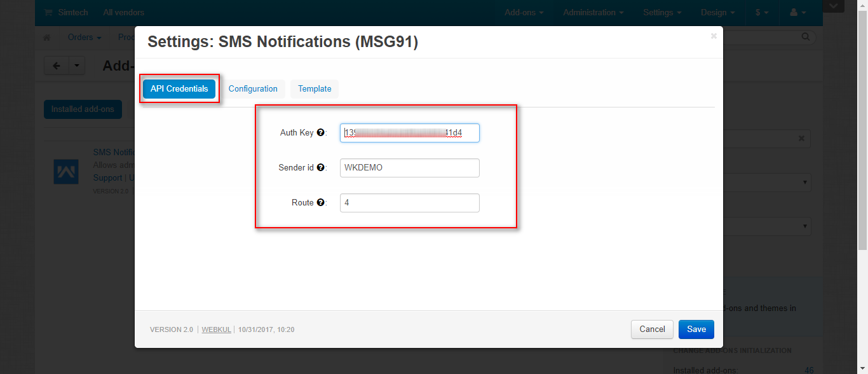The height and width of the screenshot is (374, 868).
Task: Open the Template tab
Action: click(x=315, y=89)
